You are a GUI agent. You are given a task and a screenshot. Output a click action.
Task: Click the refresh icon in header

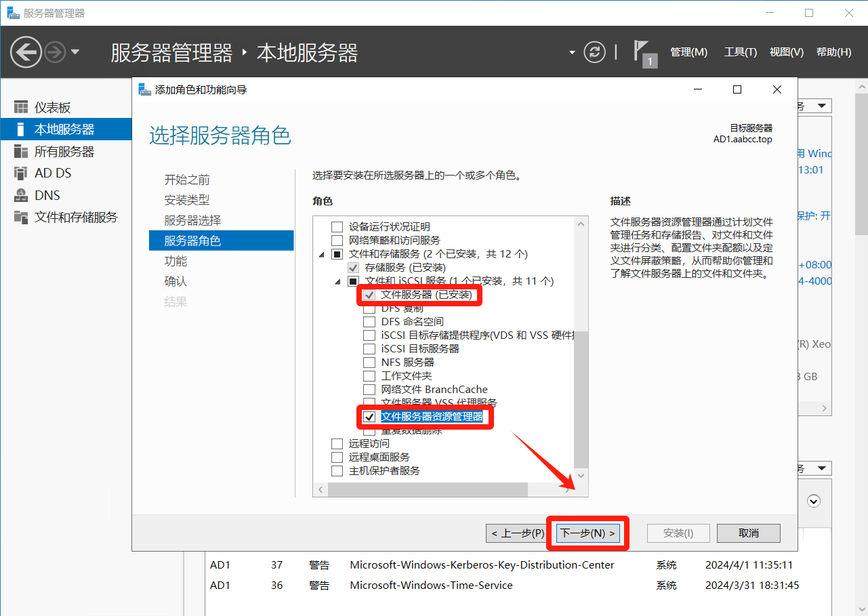pyautogui.click(x=594, y=52)
